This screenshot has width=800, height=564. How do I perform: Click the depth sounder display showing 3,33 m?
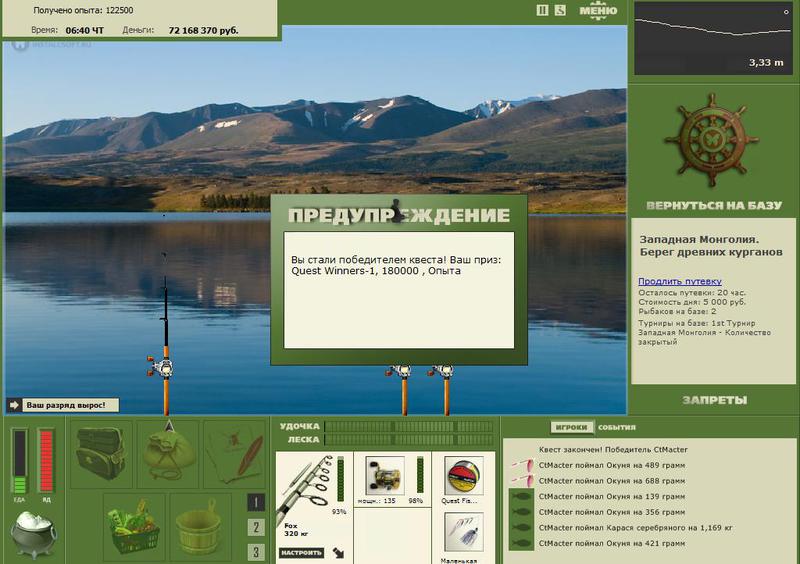[x=713, y=38]
